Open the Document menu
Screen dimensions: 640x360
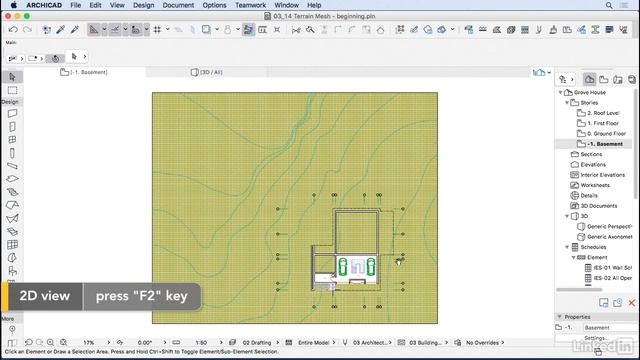(x=178, y=5)
